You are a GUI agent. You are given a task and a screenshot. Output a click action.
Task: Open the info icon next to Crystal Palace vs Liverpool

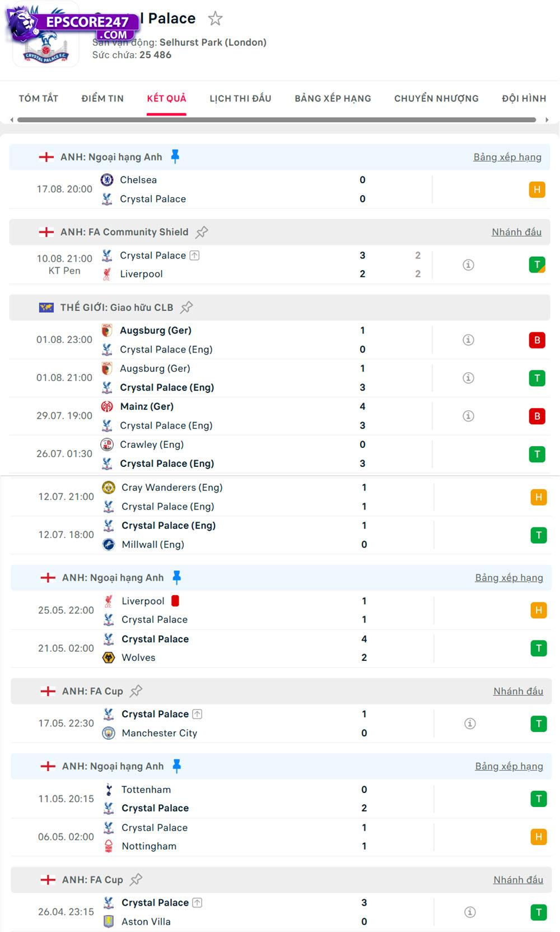pos(468,265)
